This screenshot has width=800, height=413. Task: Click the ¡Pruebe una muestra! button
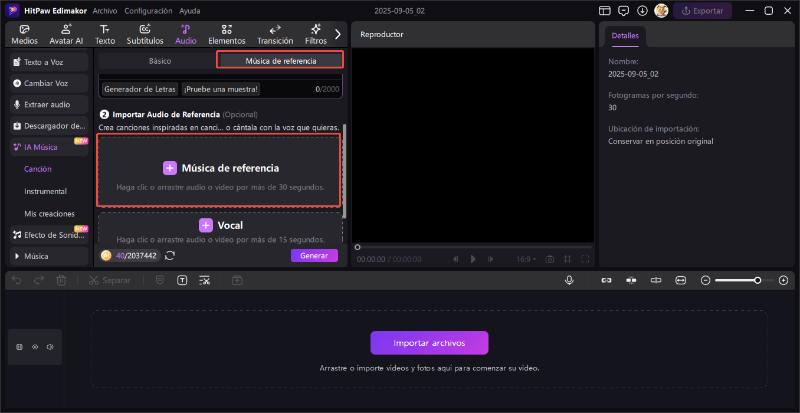click(221, 89)
